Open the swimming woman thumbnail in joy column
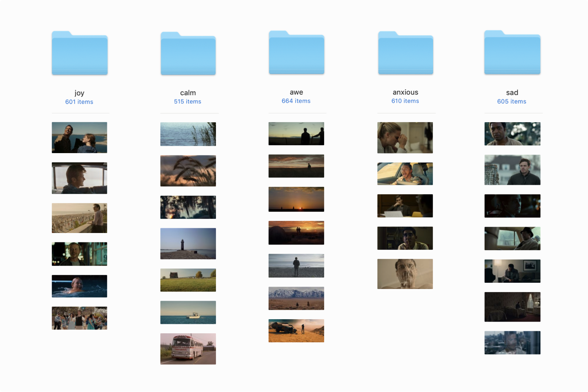The width and height of the screenshot is (588, 392). 80,286
